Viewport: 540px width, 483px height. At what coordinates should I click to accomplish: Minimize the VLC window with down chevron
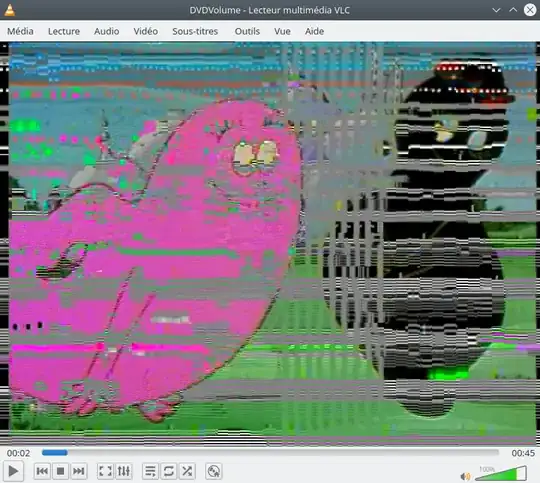496,10
